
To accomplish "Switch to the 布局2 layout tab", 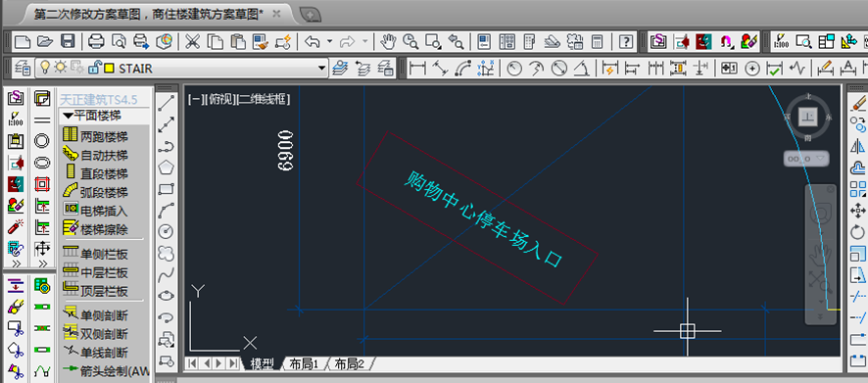I will pos(350,363).
